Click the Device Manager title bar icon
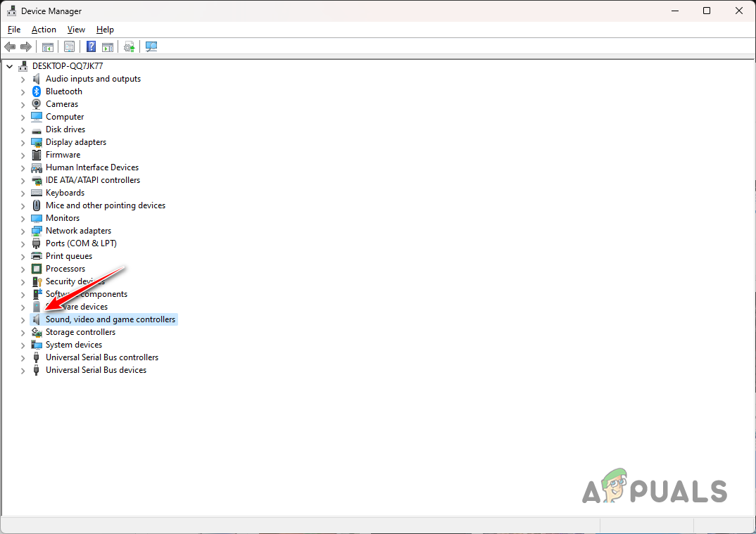The width and height of the screenshot is (756, 534). coord(11,11)
